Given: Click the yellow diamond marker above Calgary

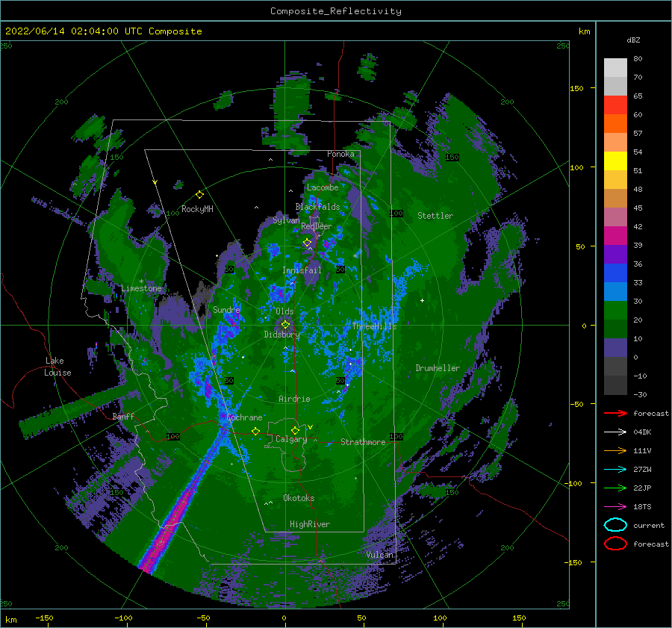Looking at the screenshot, I should coord(295,430).
